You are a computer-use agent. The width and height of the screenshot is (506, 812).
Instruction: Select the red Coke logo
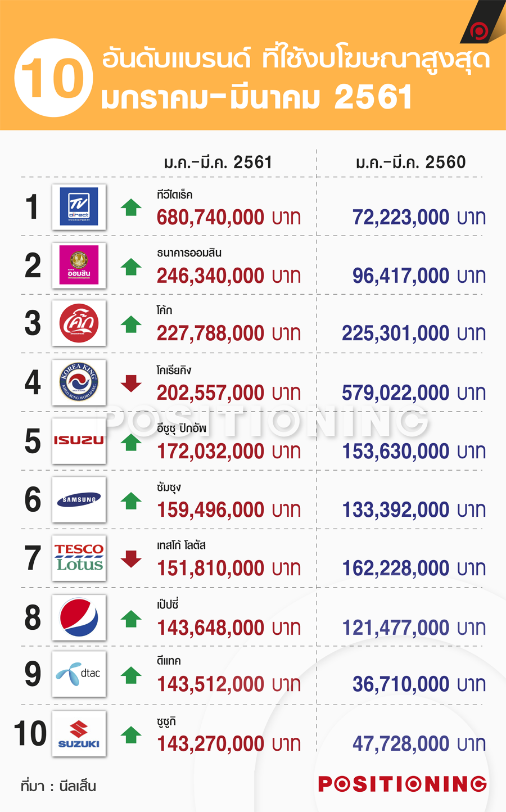point(79,323)
